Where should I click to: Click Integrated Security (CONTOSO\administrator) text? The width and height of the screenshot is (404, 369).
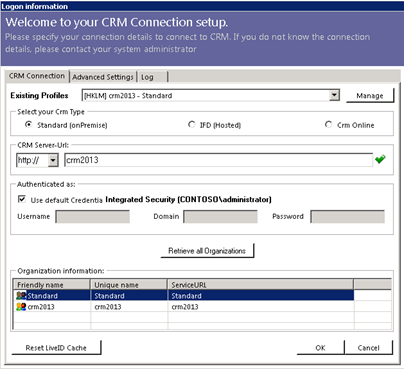pyautogui.click(x=188, y=199)
